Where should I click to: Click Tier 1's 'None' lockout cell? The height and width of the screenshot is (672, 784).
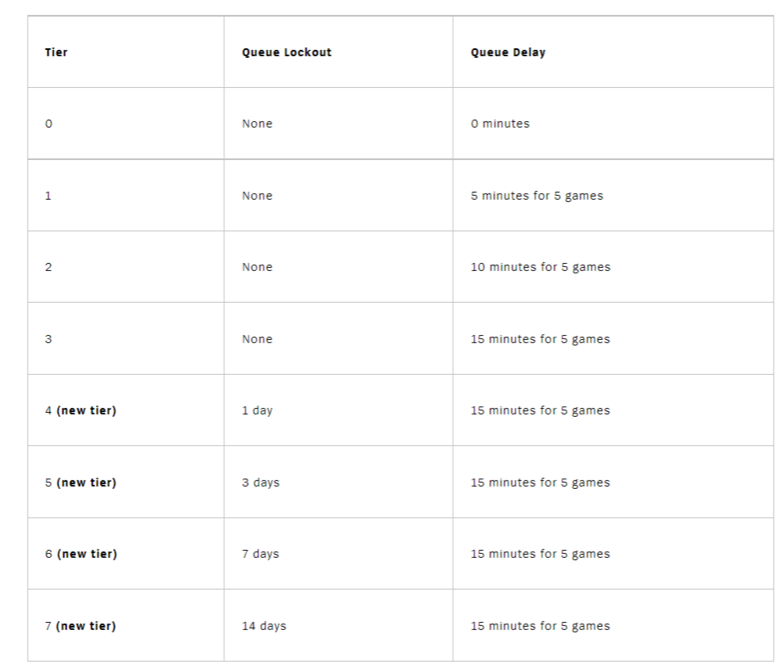pyautogui.click(x=338, y=196)
